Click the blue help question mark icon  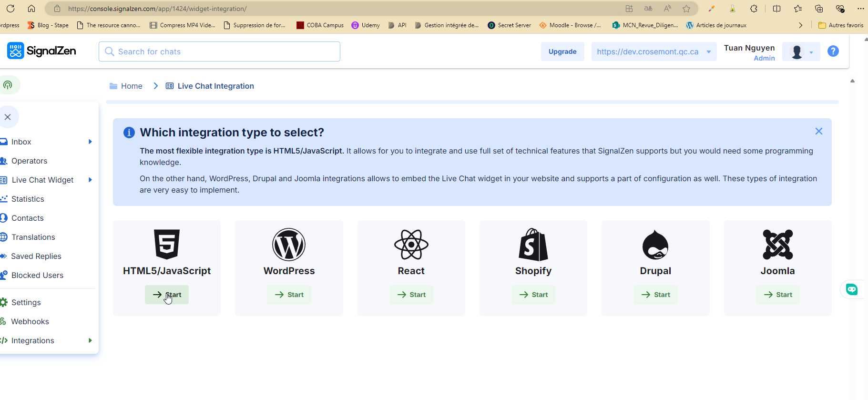point(833,51)
